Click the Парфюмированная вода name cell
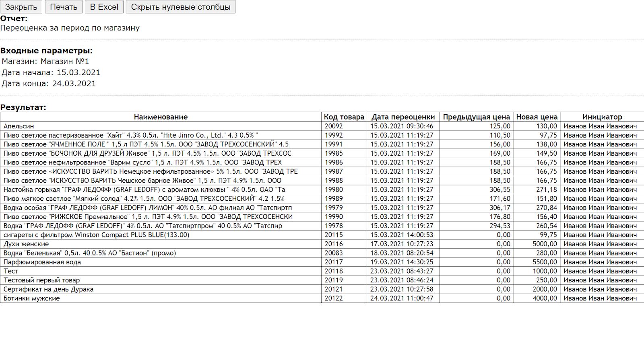644x362 pixels. [42, 262]
